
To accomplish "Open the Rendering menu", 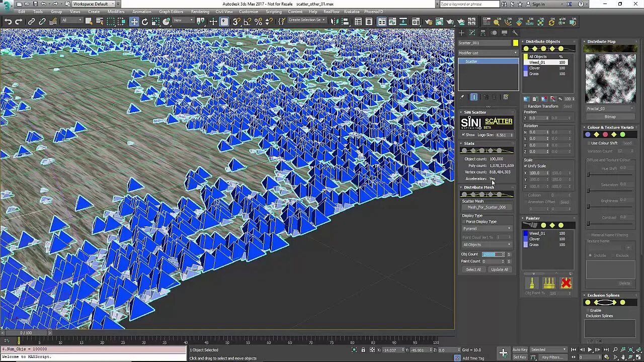I will [x=200, y=12].
